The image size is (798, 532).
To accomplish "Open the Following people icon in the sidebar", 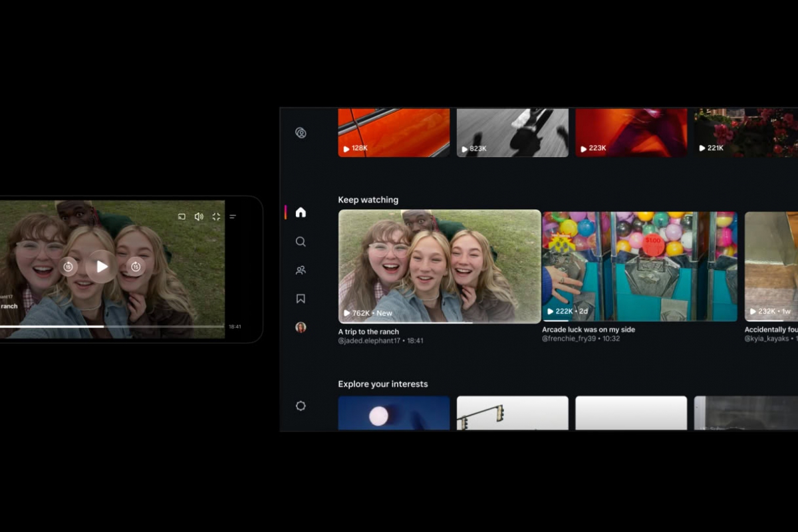I will point(301,270).
